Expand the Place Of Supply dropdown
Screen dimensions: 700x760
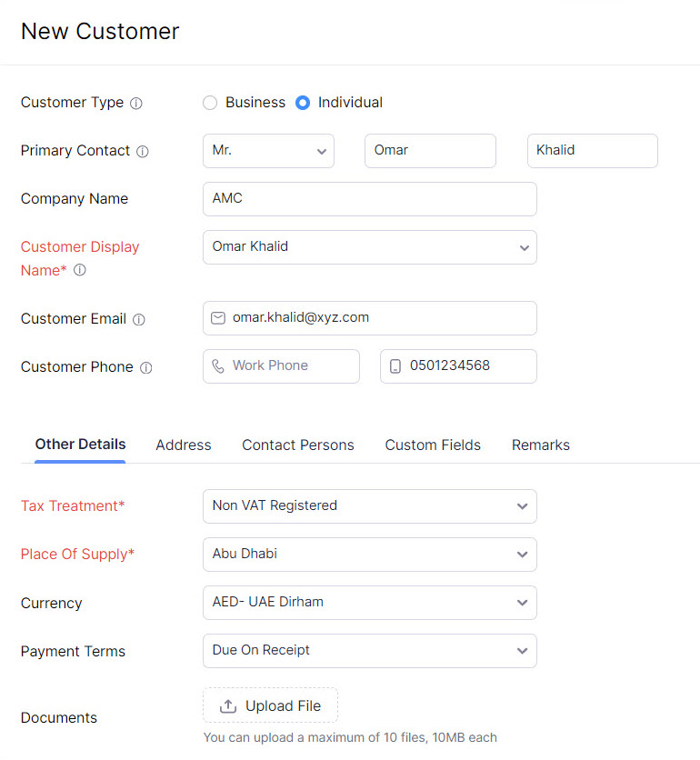point(369,555)
